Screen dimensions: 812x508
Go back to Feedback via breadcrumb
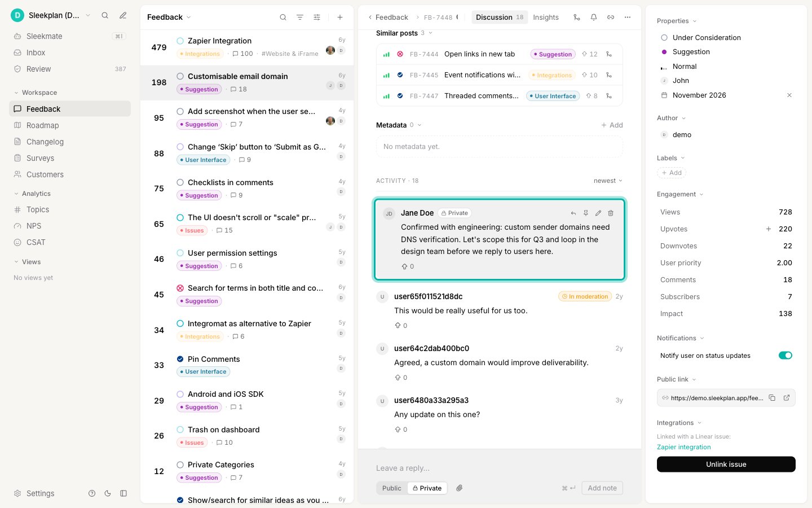click(388, 17)
